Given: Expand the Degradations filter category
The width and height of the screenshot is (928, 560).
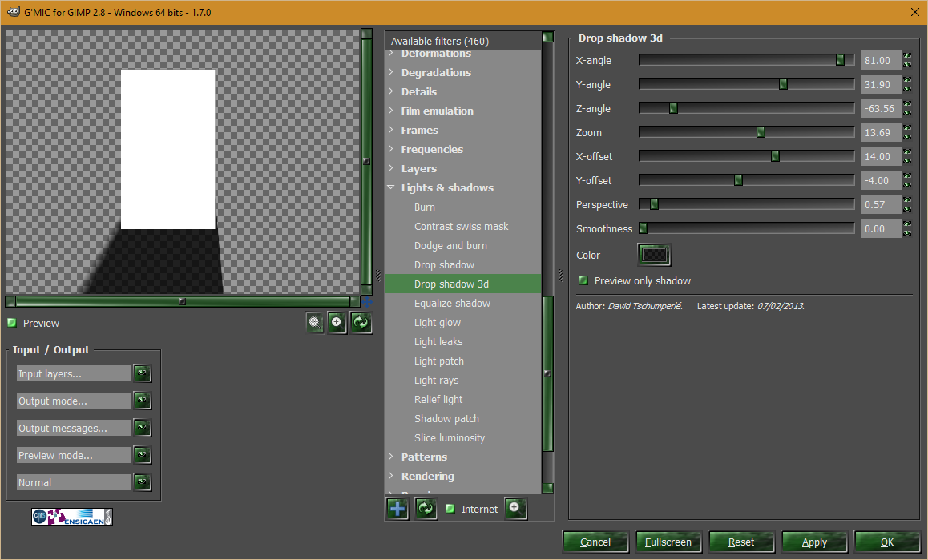Looking at the screenshot, I should click(390, 71).
